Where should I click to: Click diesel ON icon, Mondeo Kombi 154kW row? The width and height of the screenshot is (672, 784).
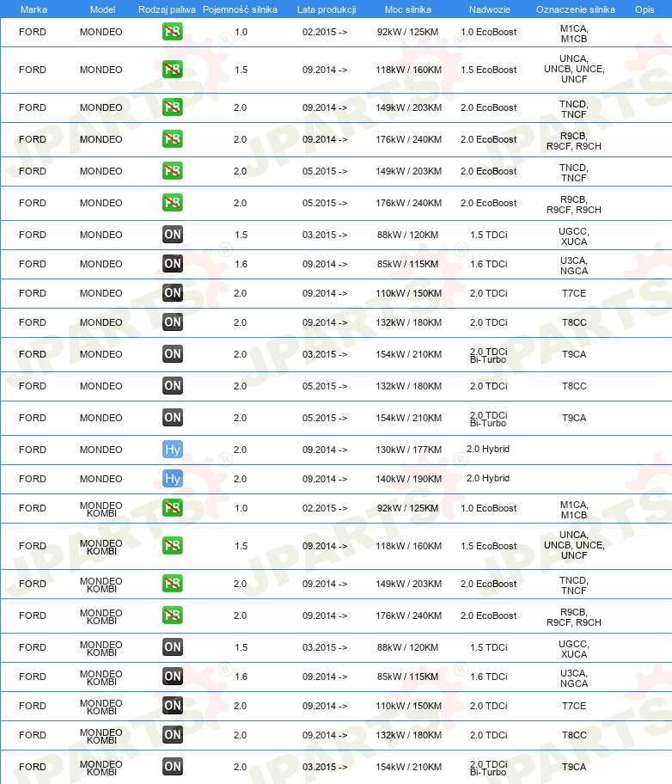click(173, 767)
